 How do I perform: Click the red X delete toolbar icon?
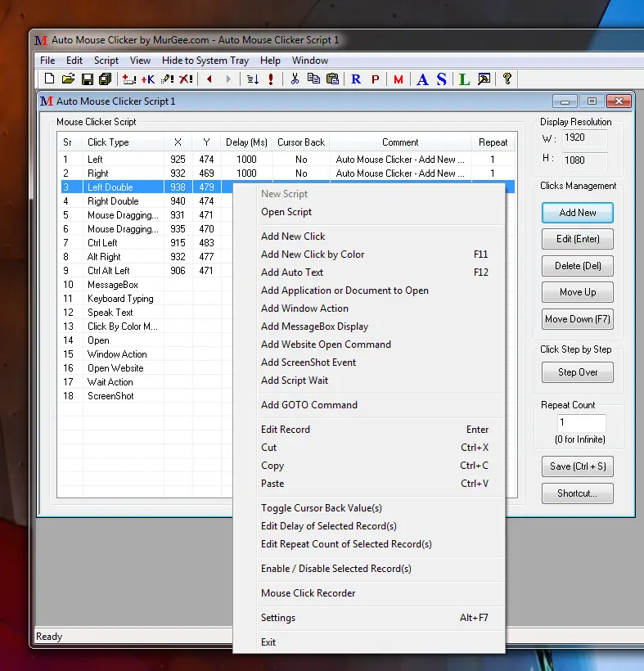[x=186, y=79]
